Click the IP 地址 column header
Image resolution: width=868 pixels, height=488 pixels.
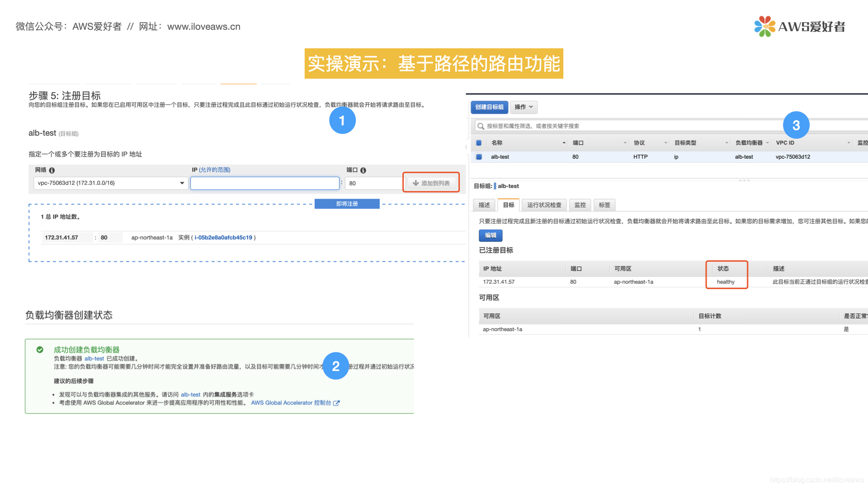tap(492, 269)
